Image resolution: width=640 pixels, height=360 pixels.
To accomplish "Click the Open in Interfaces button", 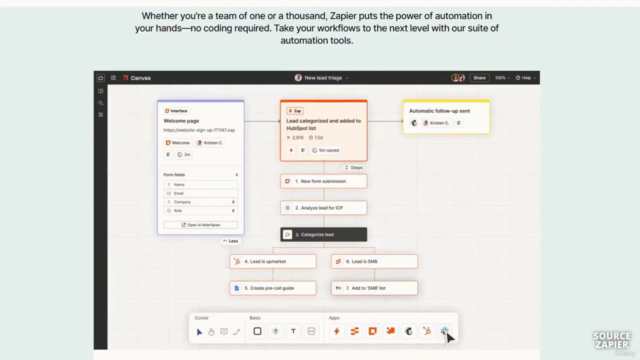I will point(200,225).
